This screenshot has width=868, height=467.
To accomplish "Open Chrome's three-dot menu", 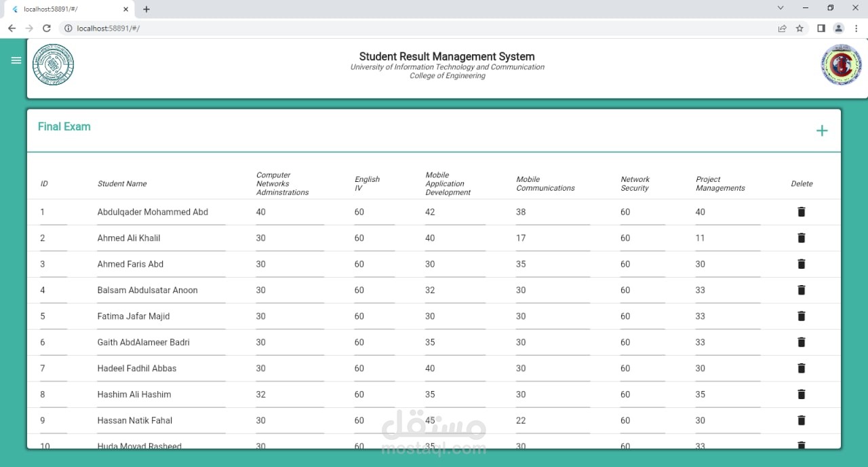I will (856, 29).
